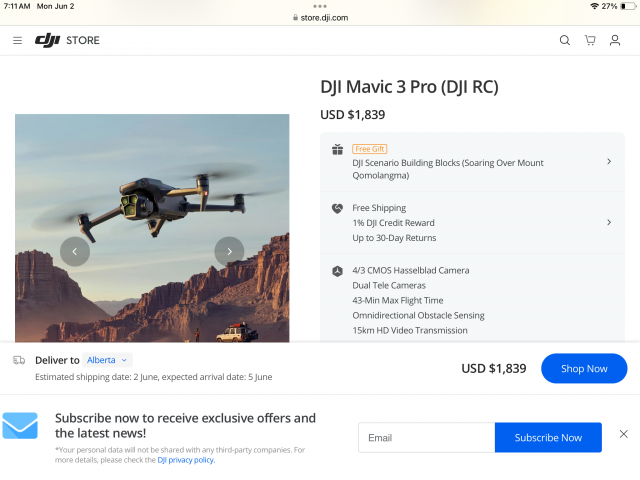Image resolution: width=640 pixels, height=480 pixels.
Task: Tap the Wi-Fi status icon
Action: [x=594, y=6]
